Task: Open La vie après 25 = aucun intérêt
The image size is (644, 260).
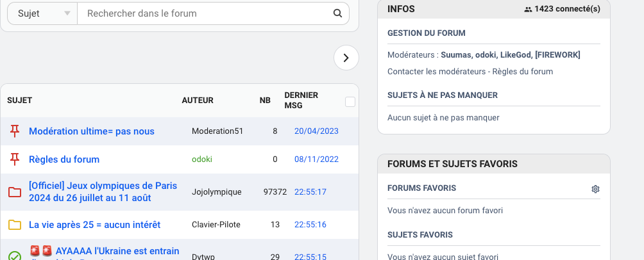Action: [x=94, y=225]
